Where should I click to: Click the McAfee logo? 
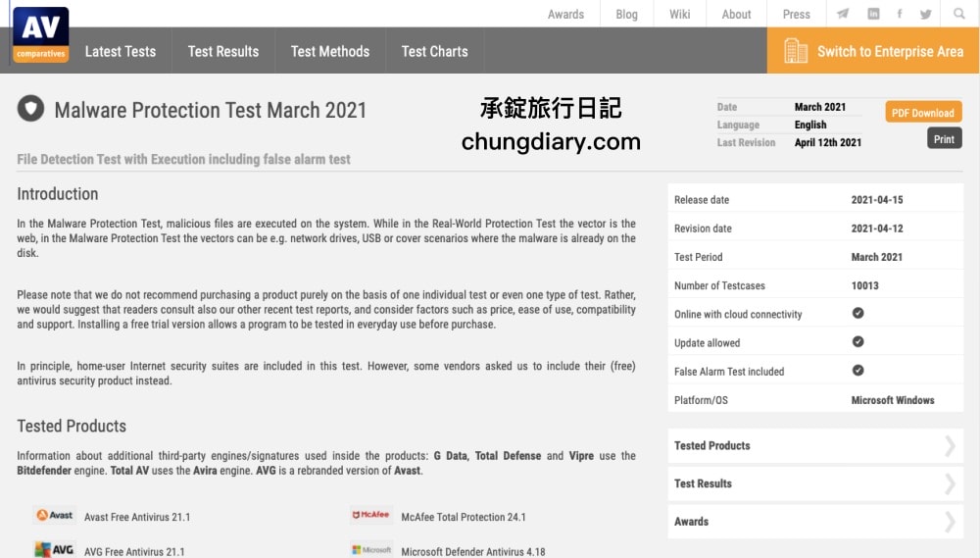click(x=371, y=515)
